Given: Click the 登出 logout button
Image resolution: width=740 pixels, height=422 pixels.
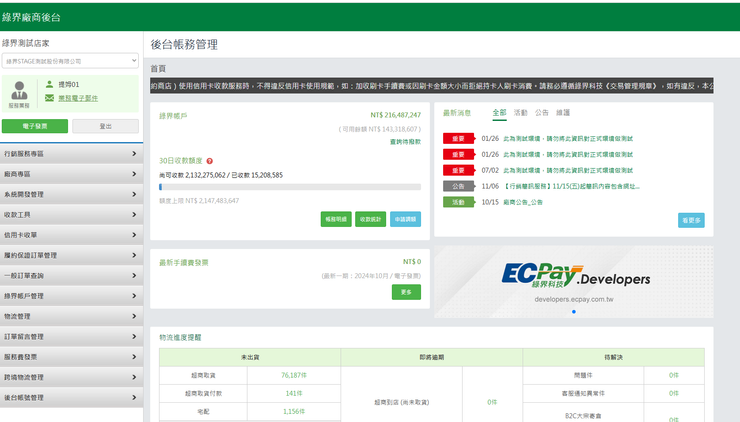Looking at the screenshot, I should pos(106,126).
